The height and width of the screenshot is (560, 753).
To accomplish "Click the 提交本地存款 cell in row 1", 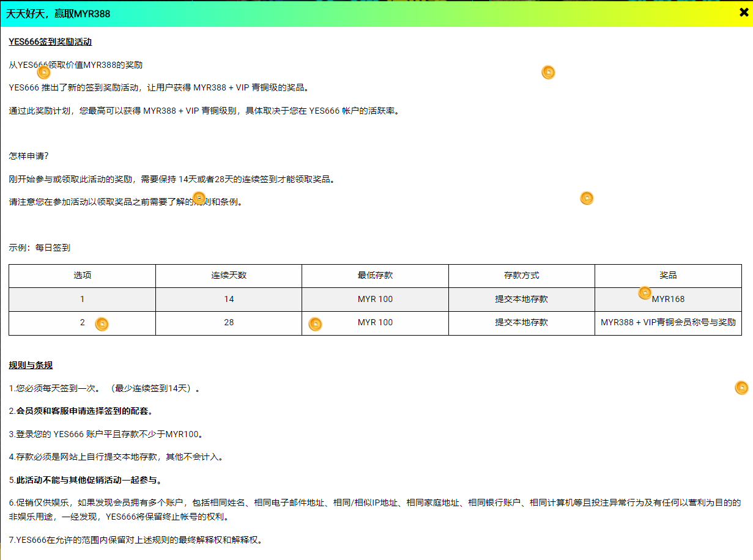I will point(521,300).
